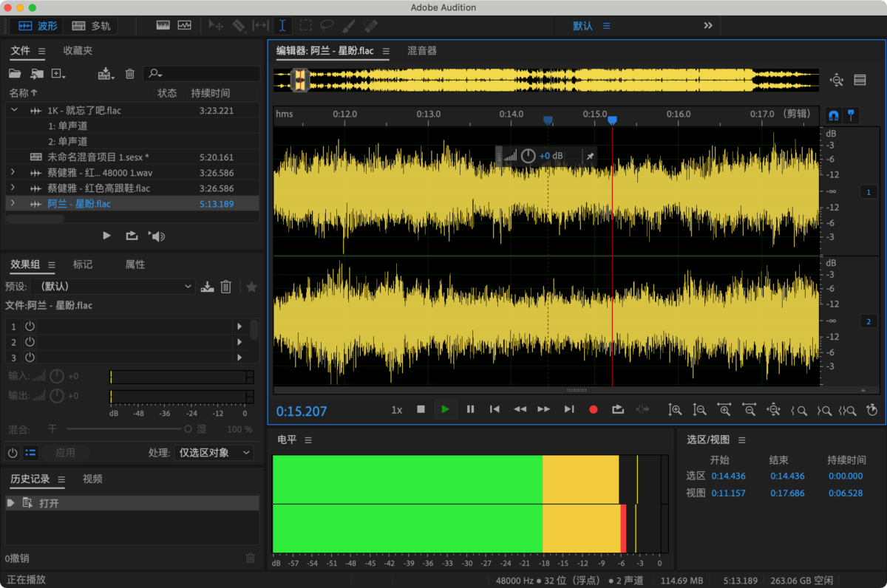Expand 蔡健雅 - 红色高跟鞋.flac item
Viewport: 887px width, 588px height.
tap(13, 188)
